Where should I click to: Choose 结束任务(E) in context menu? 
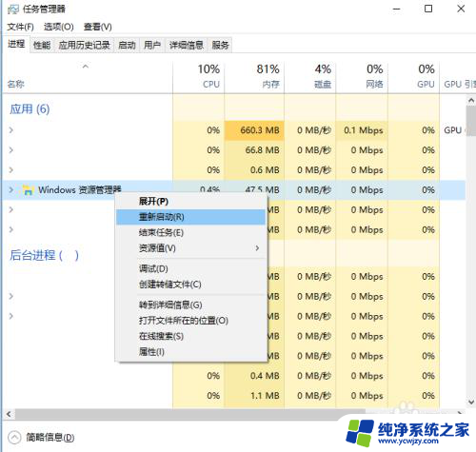(190, 232)
